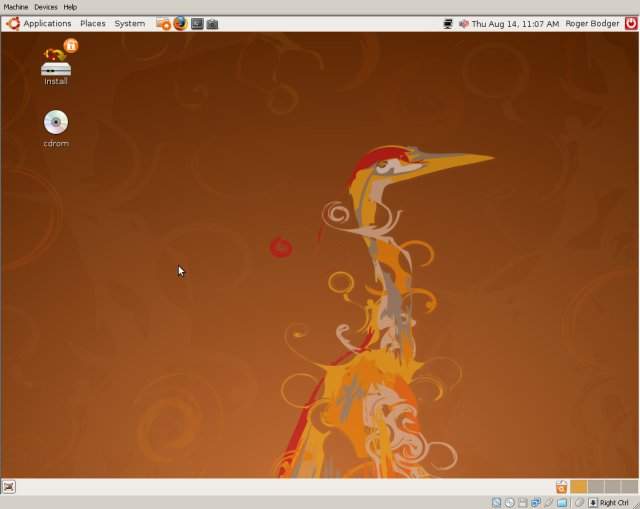Viewport: 640px width, 509px height.
Task: Open the VirtualBox Machine menu
Action: 16,7
